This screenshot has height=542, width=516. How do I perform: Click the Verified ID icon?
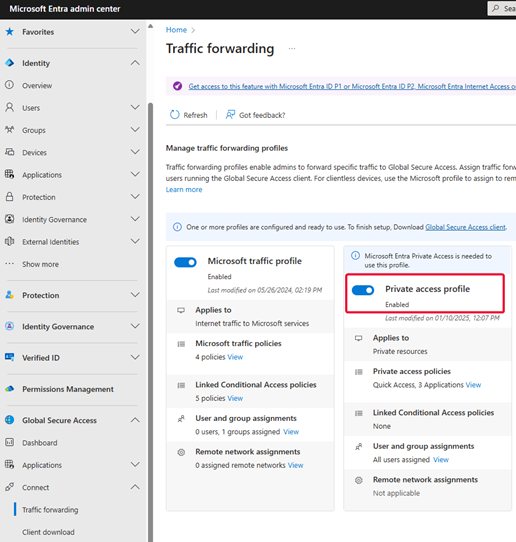[x=10, y=357]
